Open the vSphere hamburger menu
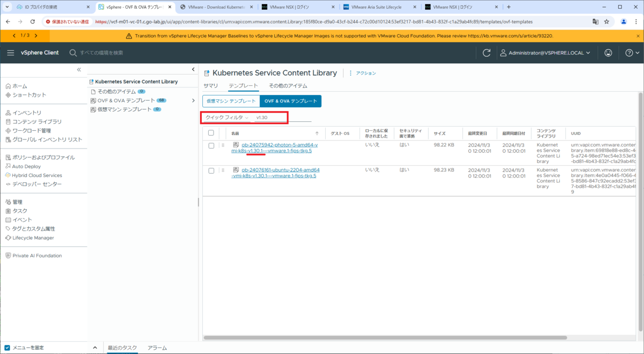The width and height of the screenshot is (644, 354). click(x=11, y=53)
